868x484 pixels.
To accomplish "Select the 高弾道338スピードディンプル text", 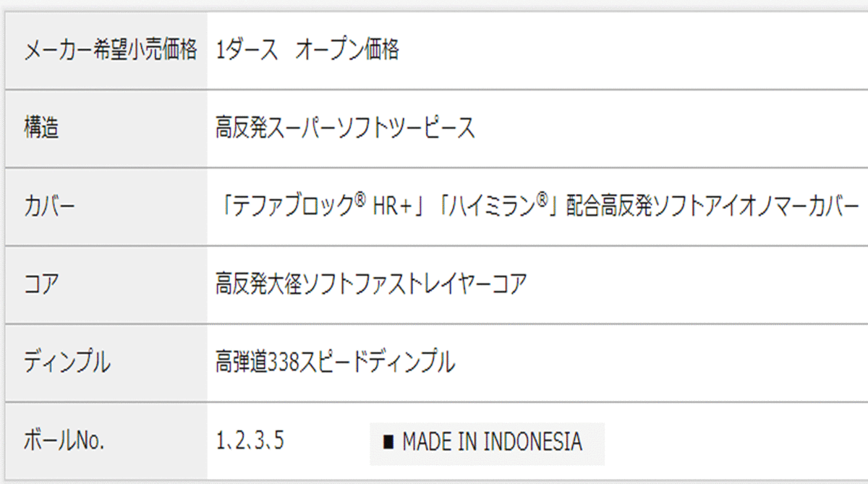I will tap(335, 362).
